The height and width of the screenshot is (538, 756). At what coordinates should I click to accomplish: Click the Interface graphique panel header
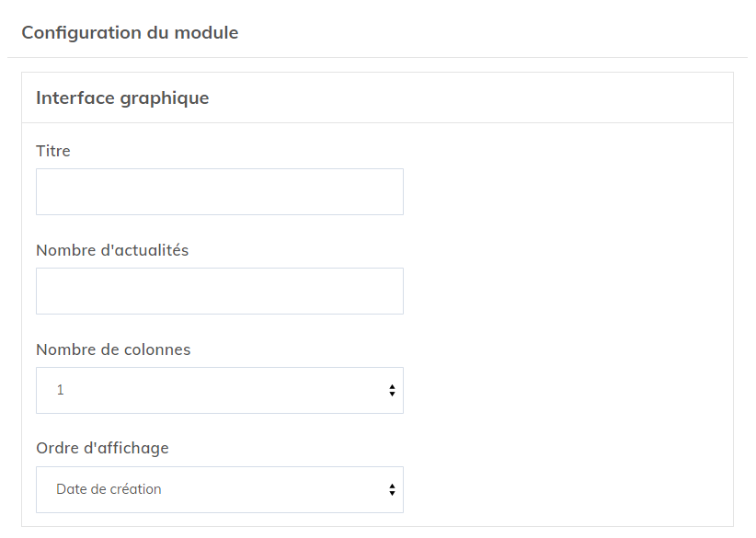pos(122,97)
